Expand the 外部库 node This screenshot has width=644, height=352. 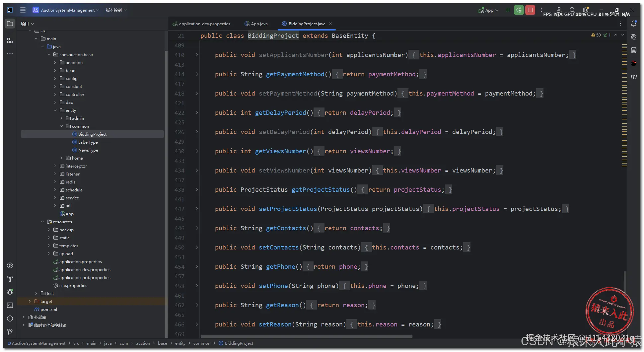24,317
